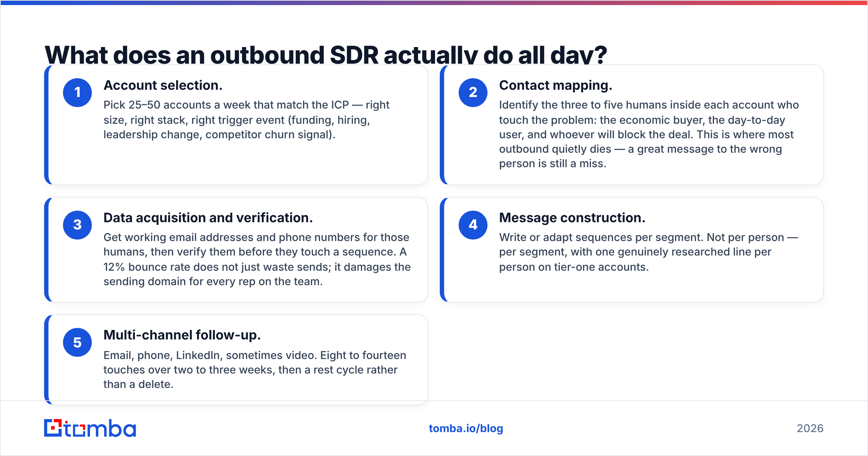
Task: Click the Tomba logo
Action: tap(90, 428)
